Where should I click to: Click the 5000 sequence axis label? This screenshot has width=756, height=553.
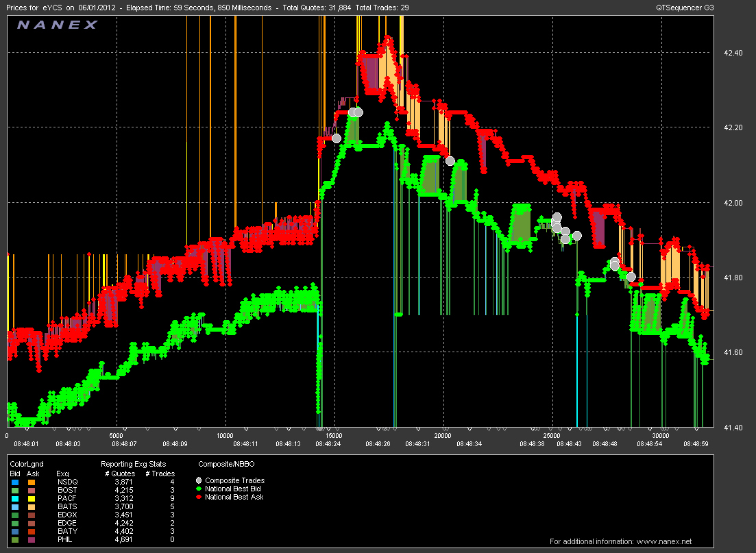tap(117, 436)
